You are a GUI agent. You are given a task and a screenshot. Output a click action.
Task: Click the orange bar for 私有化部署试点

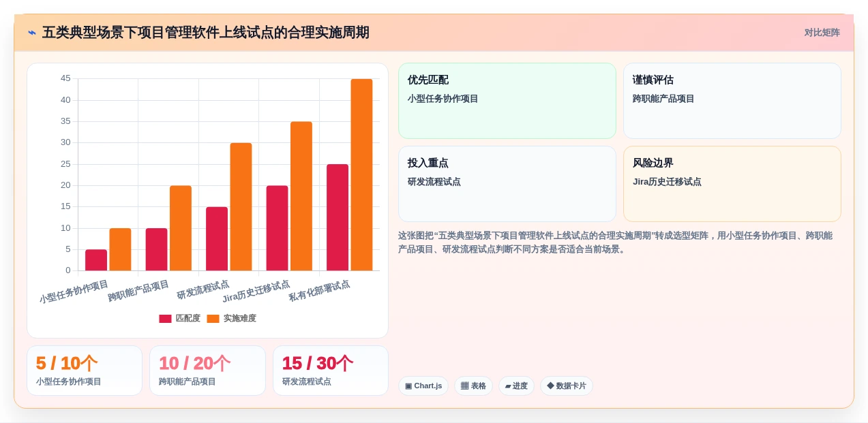click(361, 175)
